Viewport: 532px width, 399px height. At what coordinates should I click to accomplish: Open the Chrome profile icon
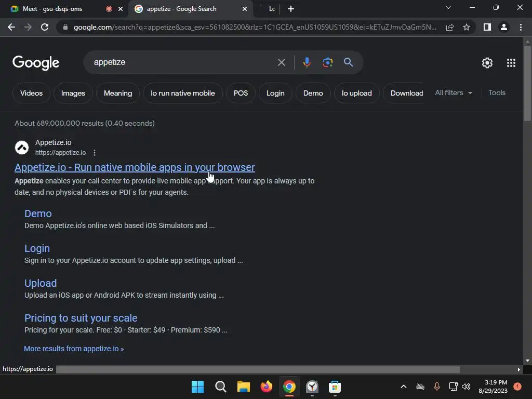pos(504,27)
